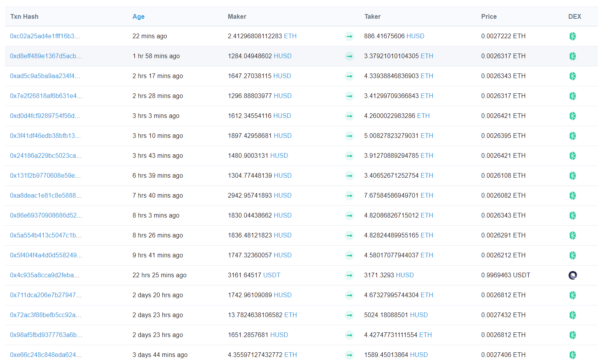The width and height of the screenshot is (599, 364).
Task: Click HUSD link beside 5024.18088501
Action: coord(419,315)
